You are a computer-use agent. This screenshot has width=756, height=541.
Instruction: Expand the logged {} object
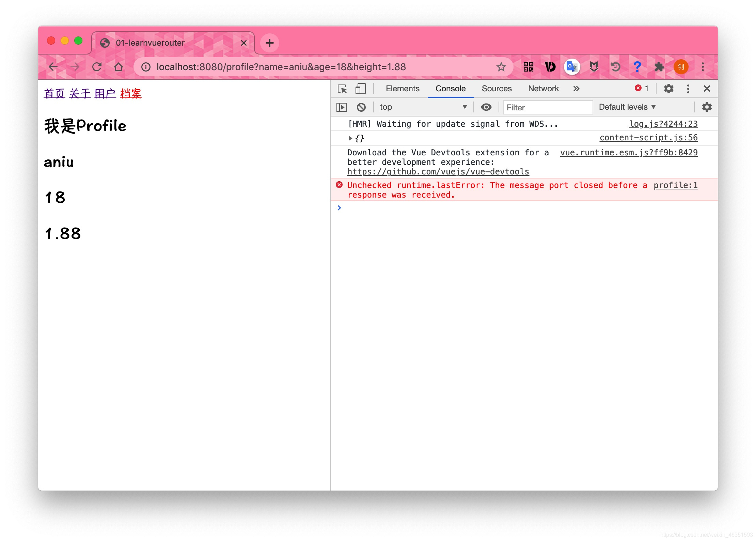click(350, 138)
